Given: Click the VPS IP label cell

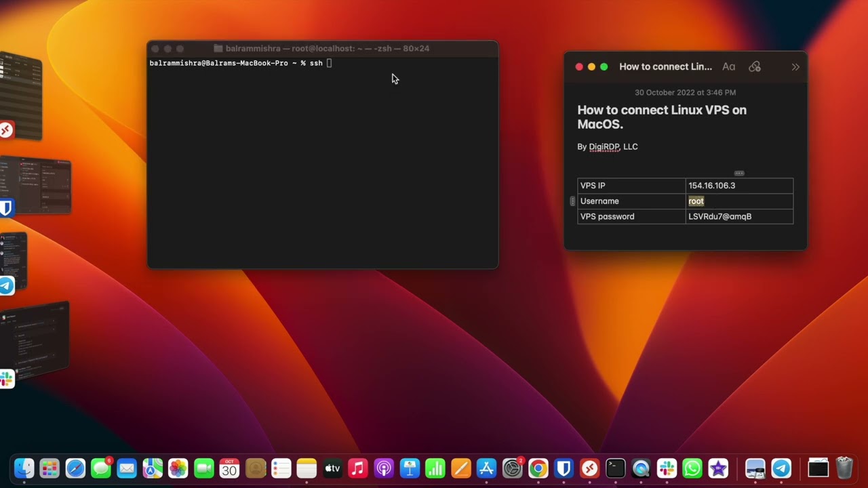Looking at the screenshot, I should pyautogui.click(x=631, y=186).
